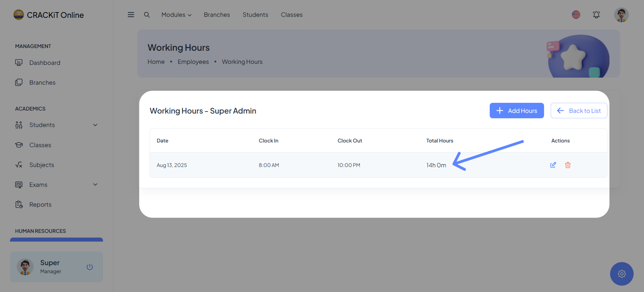Open Reports in the sidebar

click(x=40, y=204)
